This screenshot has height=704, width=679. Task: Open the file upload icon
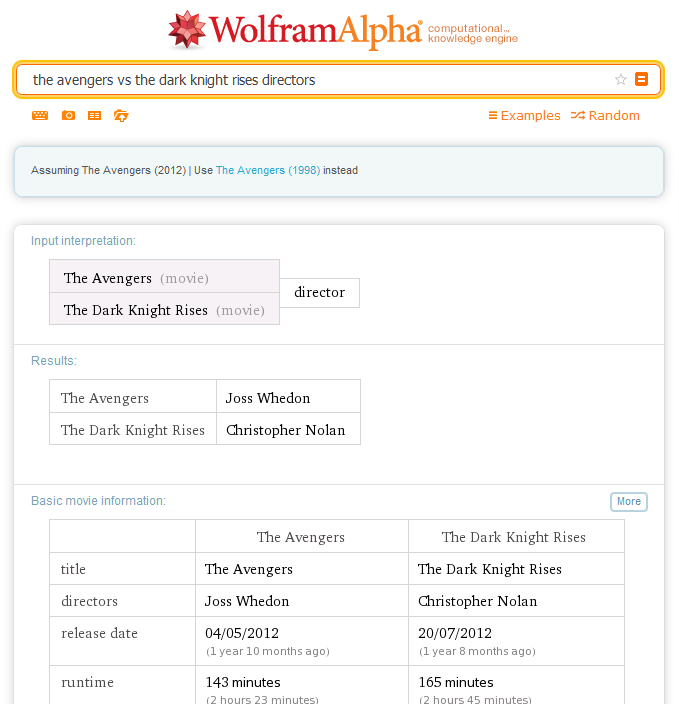tap(121, 115)
